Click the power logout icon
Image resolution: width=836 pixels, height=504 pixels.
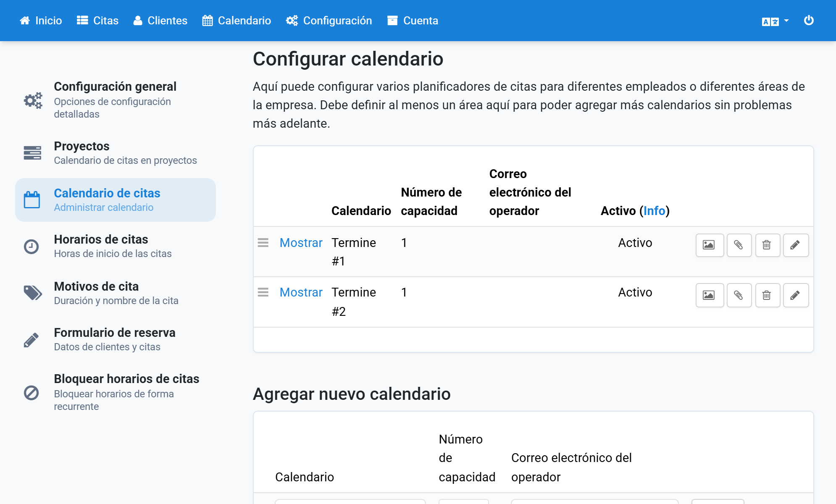pos(809,20)
